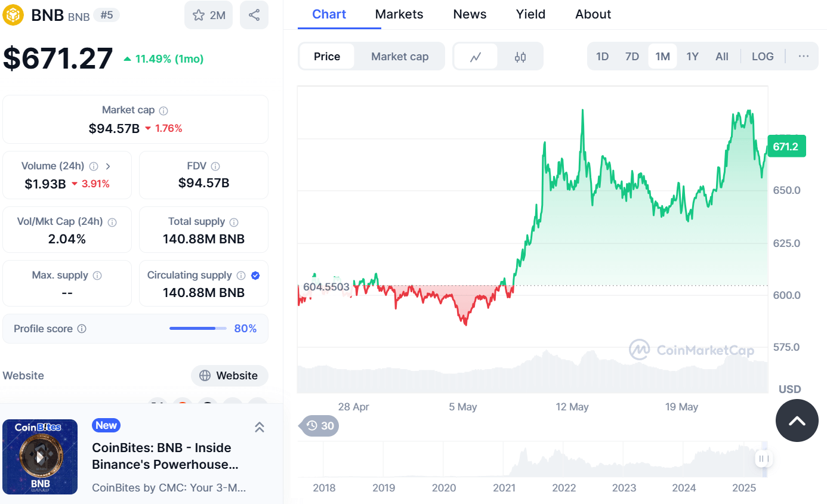Click the verified badge by Circulating supply
The height and width of the screenshot is (504, 827).
pos(255,276)
